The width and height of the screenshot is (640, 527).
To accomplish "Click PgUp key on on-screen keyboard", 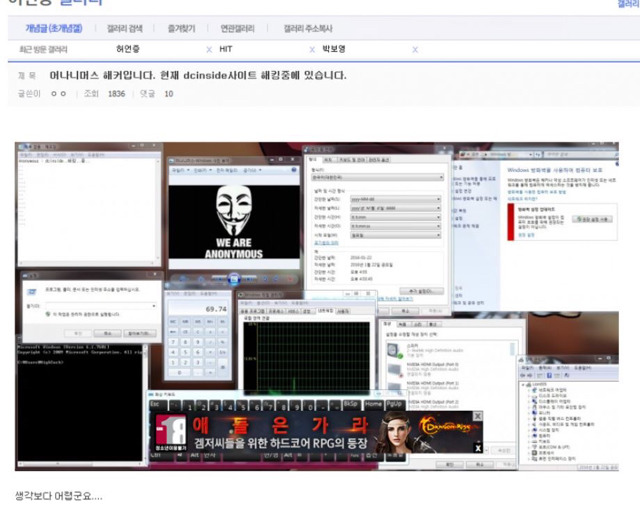I will tap(394, 405).
